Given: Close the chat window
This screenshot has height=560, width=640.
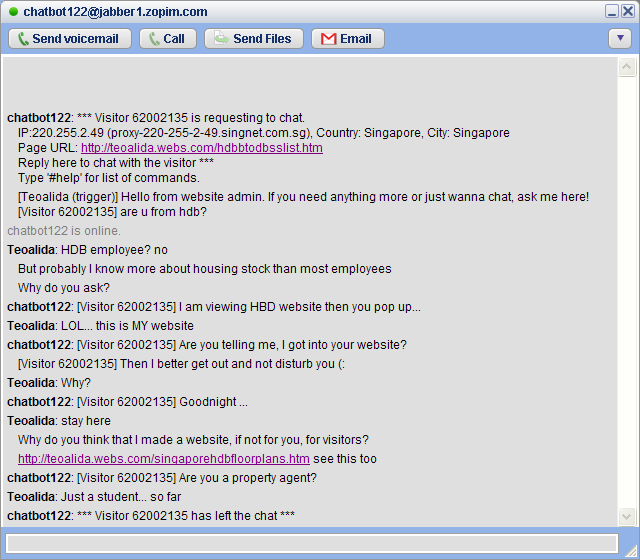Looking at the screenshot, I should pos(628,11).
